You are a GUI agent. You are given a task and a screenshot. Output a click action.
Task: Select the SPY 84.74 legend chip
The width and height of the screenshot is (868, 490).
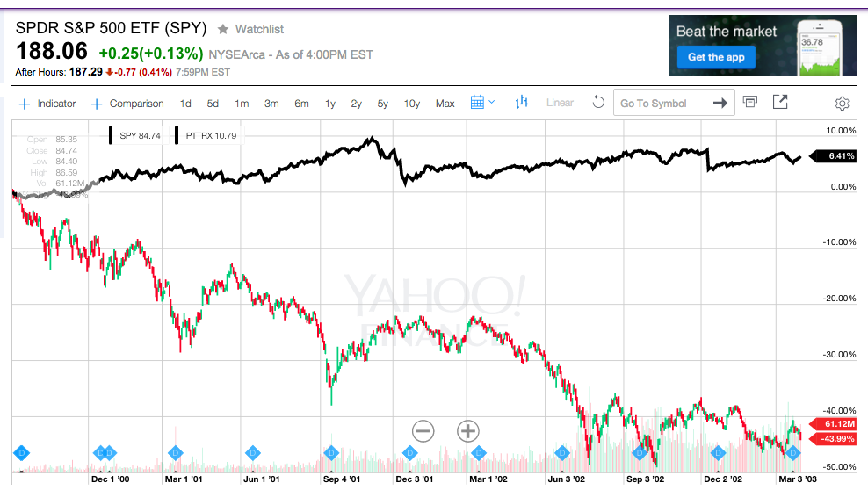138,135
